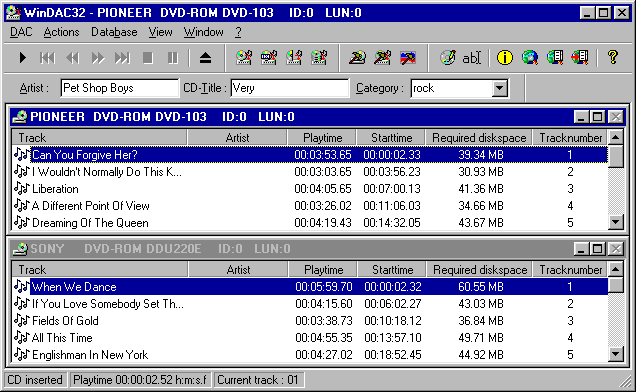Sort by Playtime column in PIONEER window
Image resolution: width=636 pixels, height=392 pixels.
pos(322,138)
